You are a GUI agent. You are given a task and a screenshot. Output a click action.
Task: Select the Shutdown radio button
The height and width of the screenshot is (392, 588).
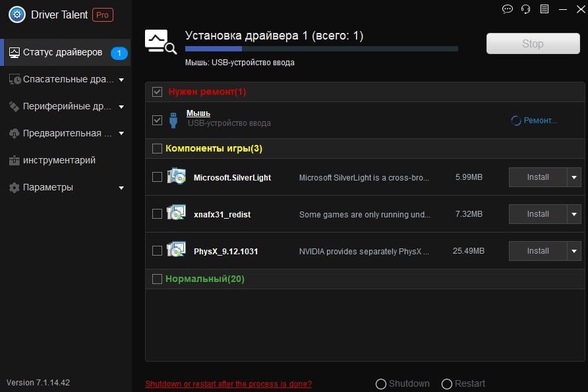380,384
